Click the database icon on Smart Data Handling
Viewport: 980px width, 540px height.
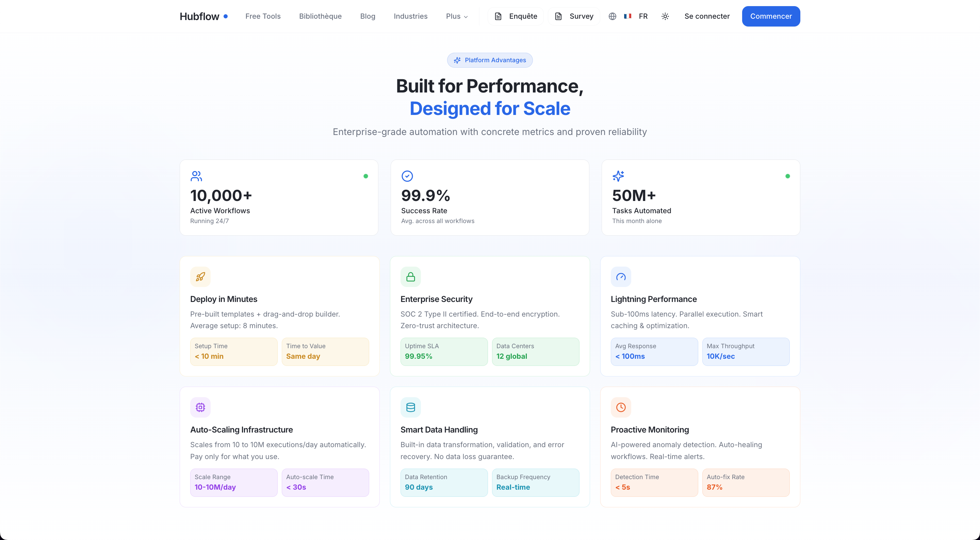[410, 407]
